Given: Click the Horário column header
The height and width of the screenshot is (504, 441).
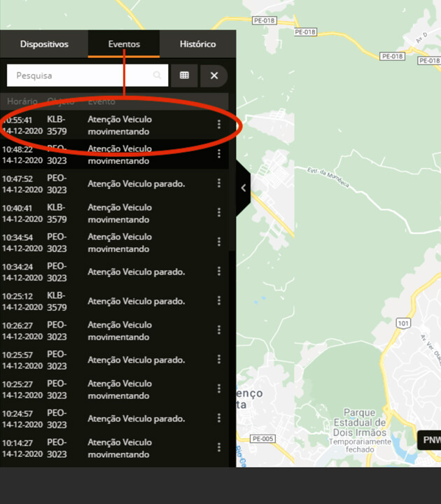Looking at the screenshot, I should point(22,101).
